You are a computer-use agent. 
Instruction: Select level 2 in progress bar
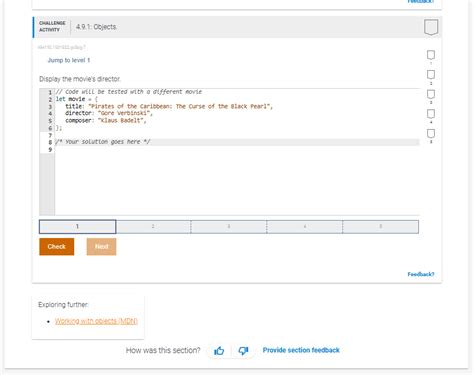153,227
